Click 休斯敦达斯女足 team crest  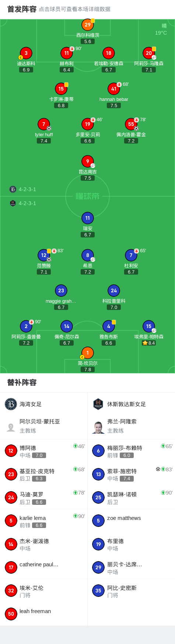click(x=98, y=404)
